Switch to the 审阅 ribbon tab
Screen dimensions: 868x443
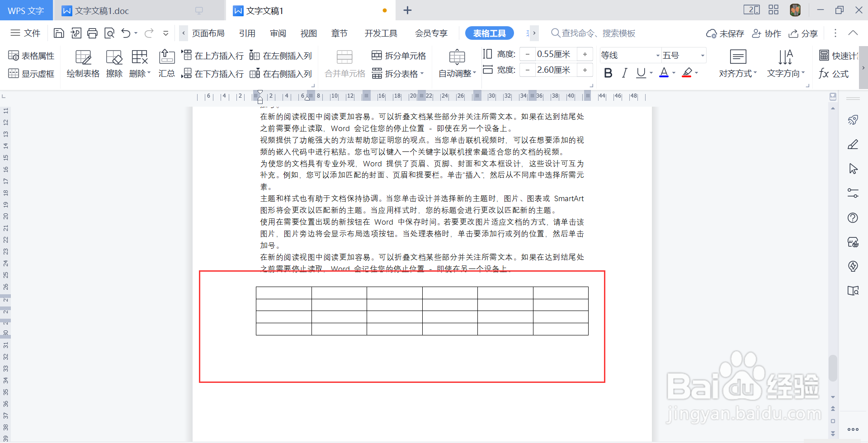click(x=278, y=33)
